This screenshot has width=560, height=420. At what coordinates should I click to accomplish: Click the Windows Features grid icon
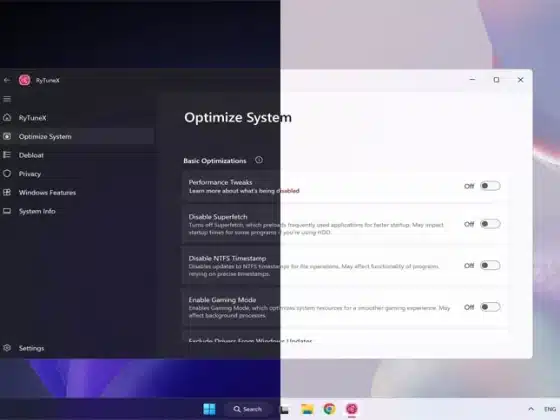click(7, 192)
